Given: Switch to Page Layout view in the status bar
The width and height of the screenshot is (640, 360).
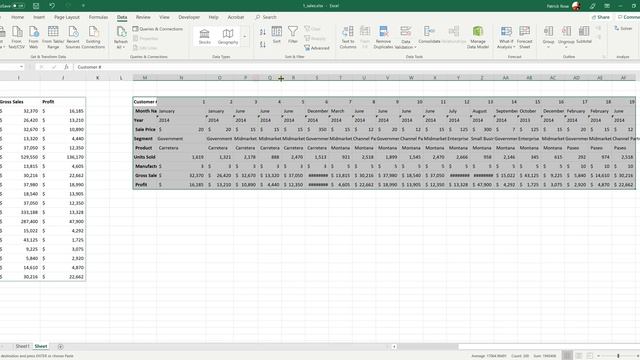Looking at the screenshot, I should coord(578,356).
